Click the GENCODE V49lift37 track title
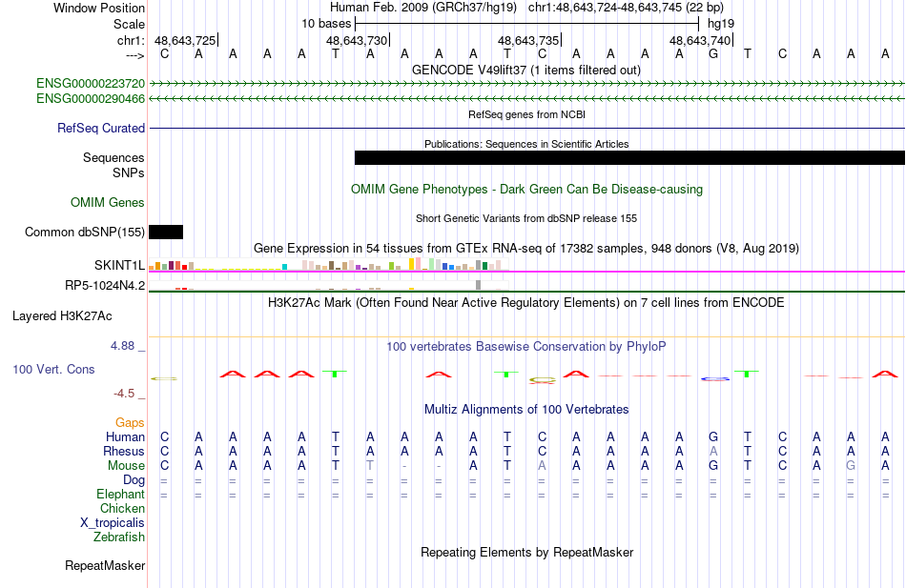This screenshot has height=588, width=906. (526, 70)
